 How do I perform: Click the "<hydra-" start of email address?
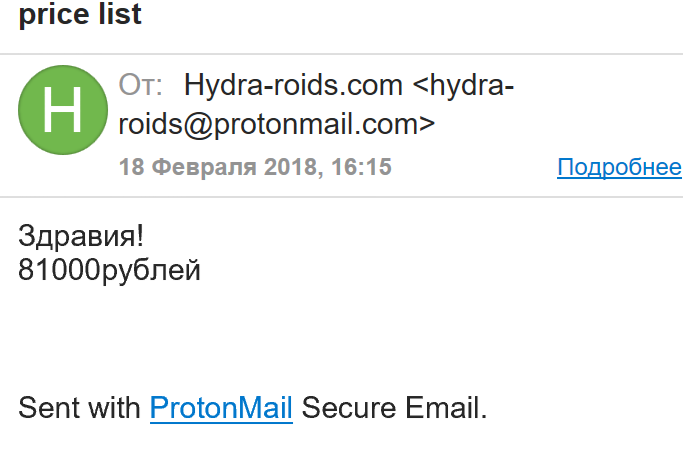464,86
